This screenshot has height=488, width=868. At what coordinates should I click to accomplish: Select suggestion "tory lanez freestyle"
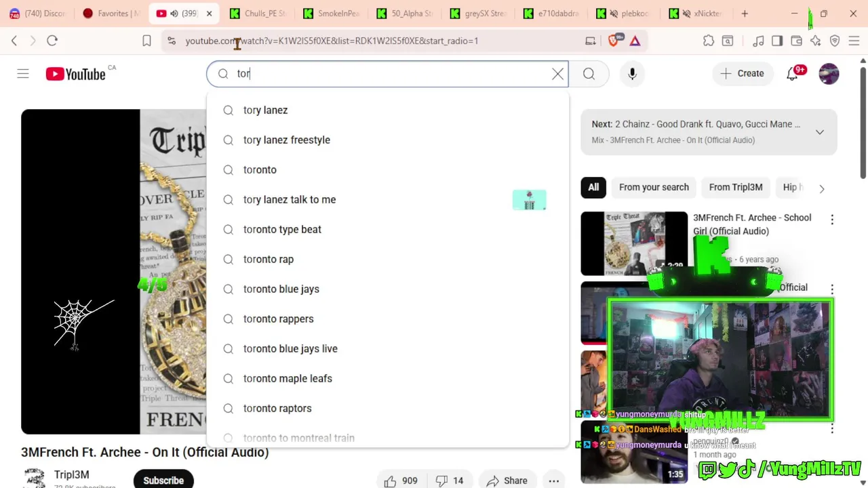tap(388, 140)
